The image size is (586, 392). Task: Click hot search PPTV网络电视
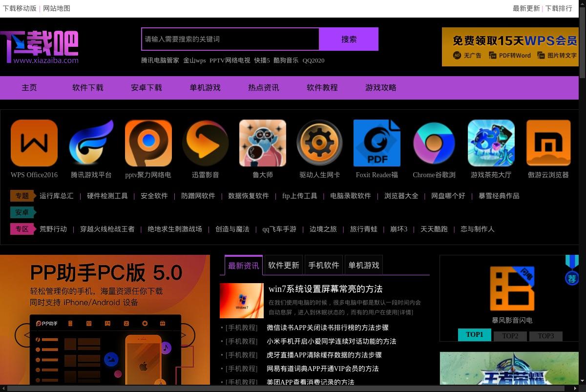tap(230, 61)
